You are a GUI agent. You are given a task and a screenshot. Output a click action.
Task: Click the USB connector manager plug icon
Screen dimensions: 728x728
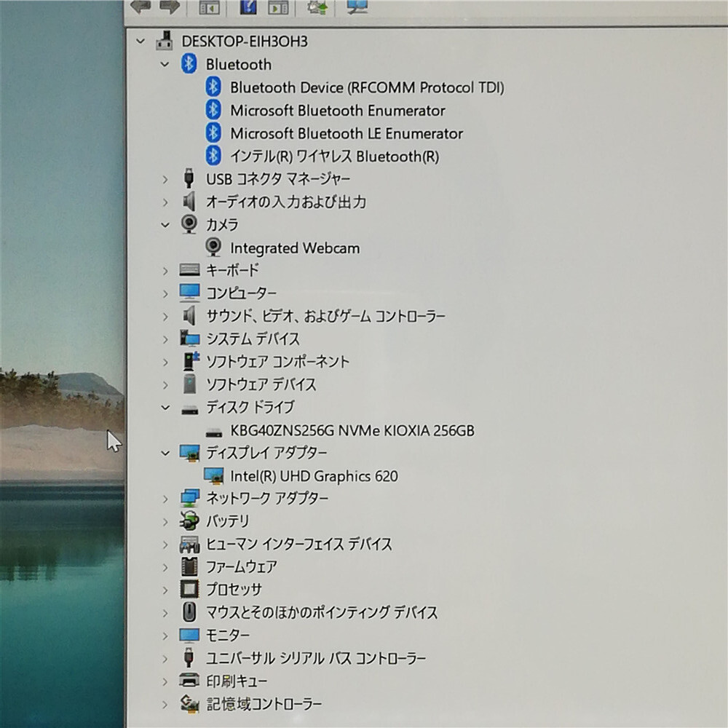pyautogui.click(x=189, y=178)
